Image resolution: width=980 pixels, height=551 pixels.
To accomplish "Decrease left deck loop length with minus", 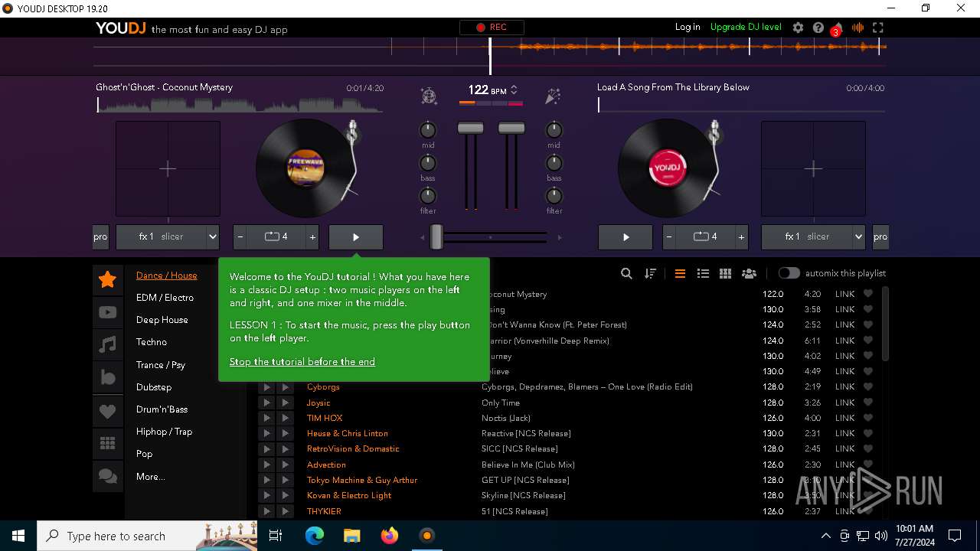I will tap(240, 237).
